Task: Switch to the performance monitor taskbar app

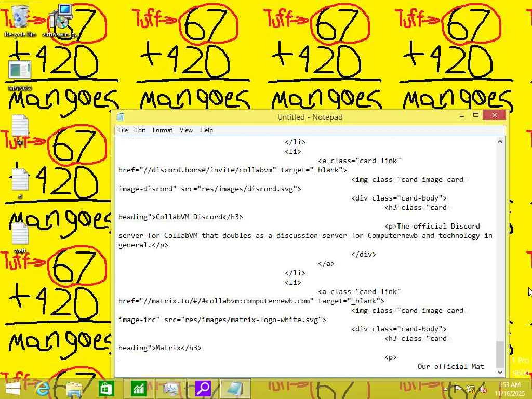Action: pos(170,389)
